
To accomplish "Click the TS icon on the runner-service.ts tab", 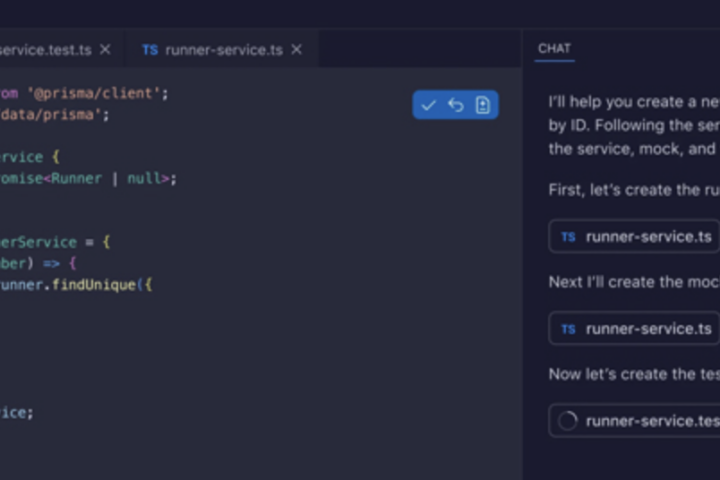I will coord(150,50).
